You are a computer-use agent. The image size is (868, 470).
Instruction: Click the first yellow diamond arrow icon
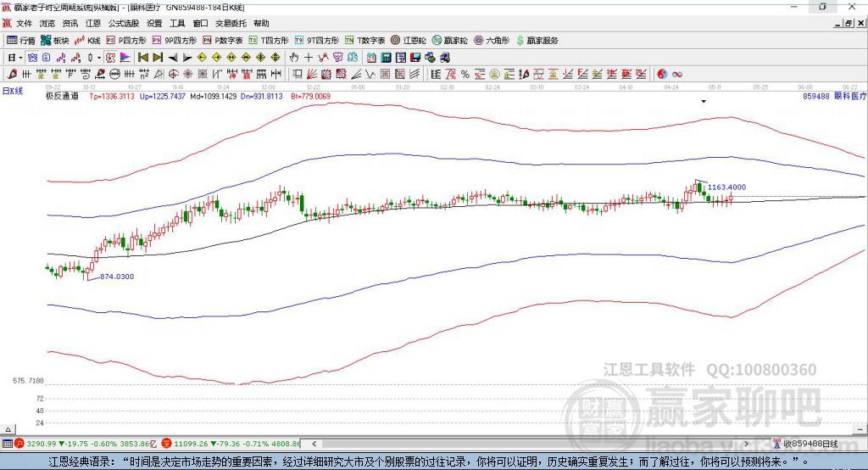[202, 58]
